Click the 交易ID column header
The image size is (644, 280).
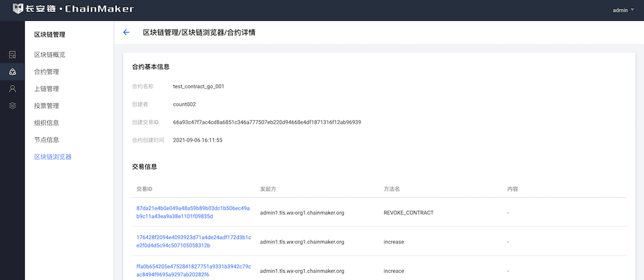coord(145,189)
